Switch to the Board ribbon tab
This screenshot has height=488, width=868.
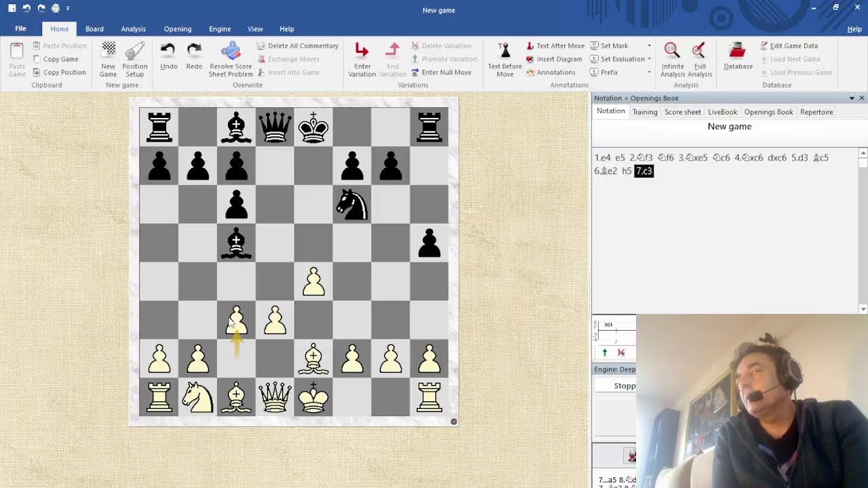point(94,29)
